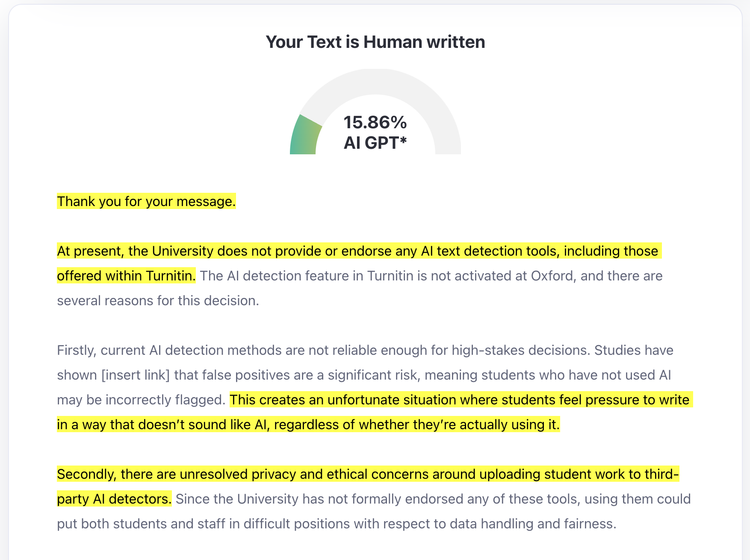Image resolution: width=750 pixels, height=560 pixels.
Task: Click sentence starting "Since the University has not"
Action: (433, 499)
